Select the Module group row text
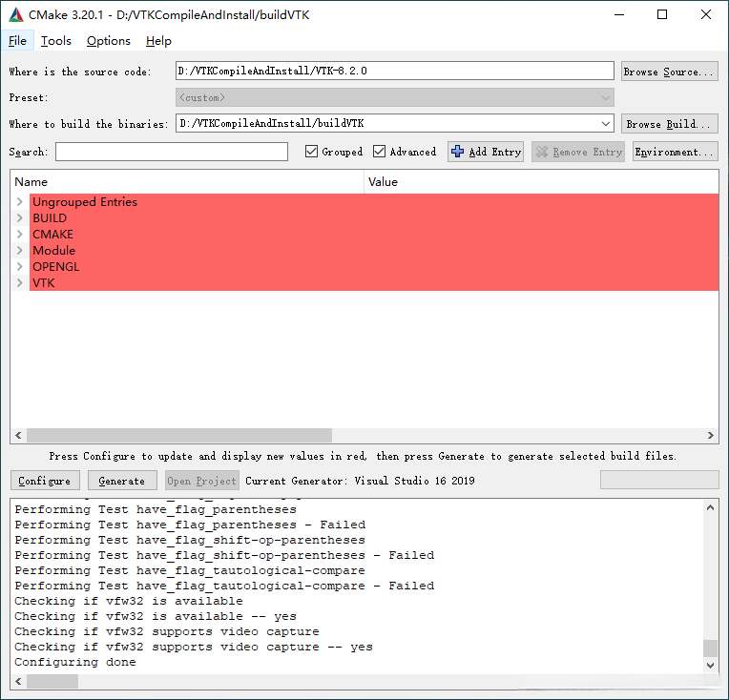Screen dimensions: 729x700 (54, 251)
